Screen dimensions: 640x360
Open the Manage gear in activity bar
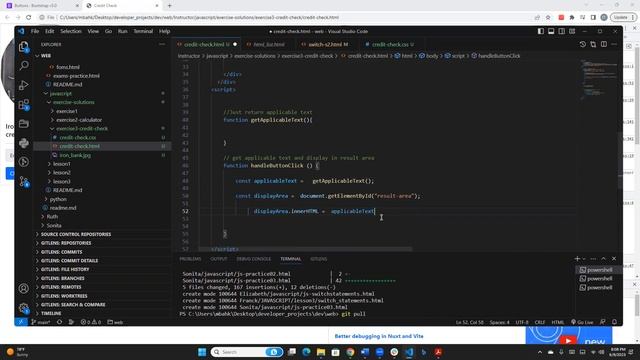click(x=24, y=308)
